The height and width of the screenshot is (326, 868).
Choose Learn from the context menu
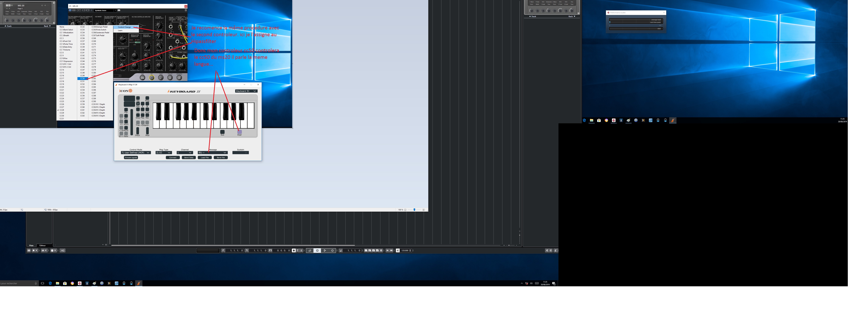click(x=120, y=31)
